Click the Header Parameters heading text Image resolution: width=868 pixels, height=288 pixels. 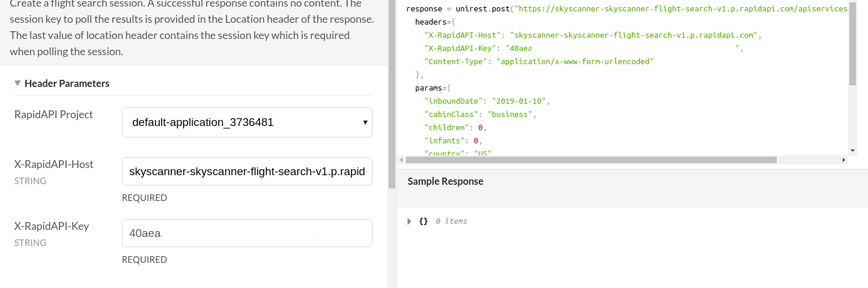[x=67, y=83]
